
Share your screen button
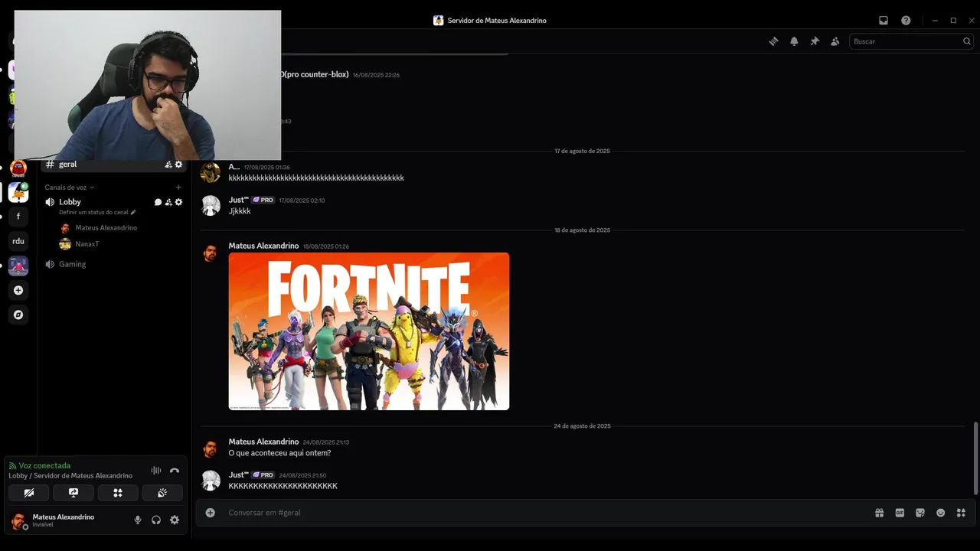73,493
